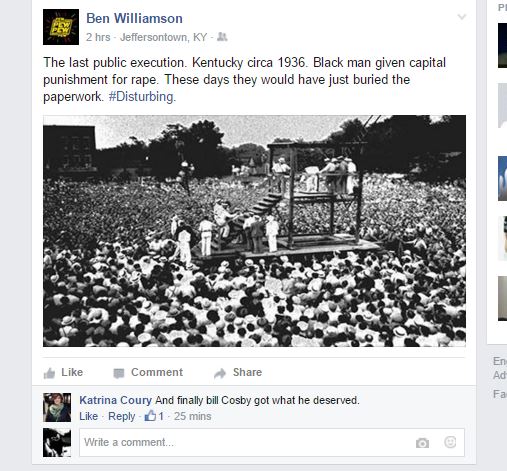Open the Jeffersontown, KY location link
This screenshot has height=471, width=507.
click(x=163, y=37)
